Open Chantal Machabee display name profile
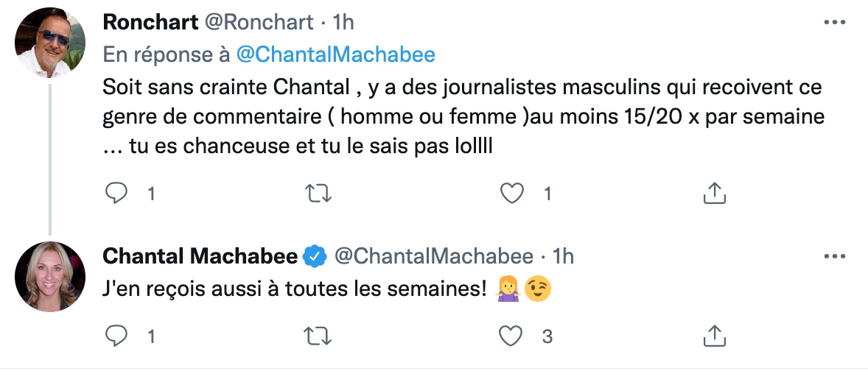Viewport: 868px width, 371px height. click(x=200, y=256)
